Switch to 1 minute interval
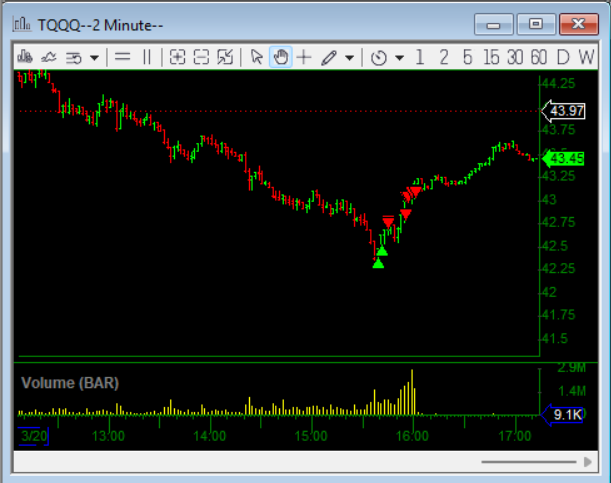Screen dimensions: 611x483 point(420,57)
